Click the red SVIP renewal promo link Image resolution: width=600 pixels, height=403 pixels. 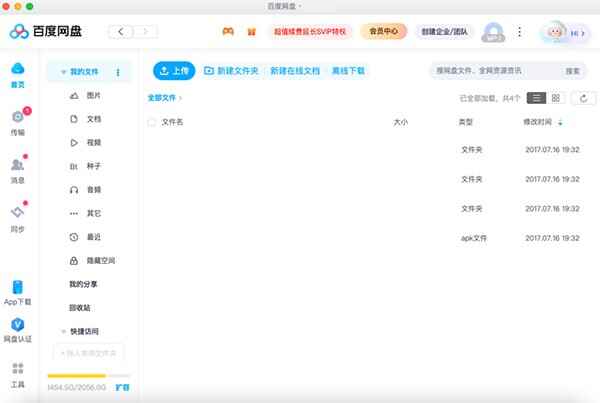pyautogui.click(x=310, y=32)
